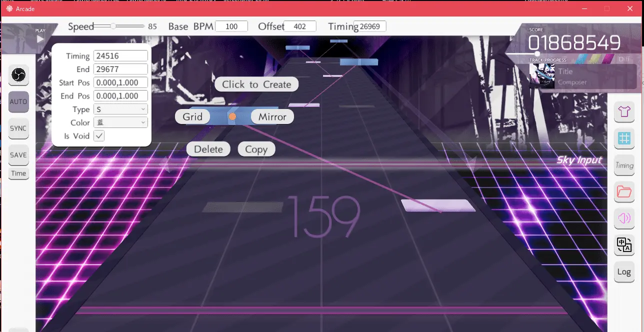Open the Log panel button
Image resolution: width=644 pixels, height=332 pixels.
[624, 272]
